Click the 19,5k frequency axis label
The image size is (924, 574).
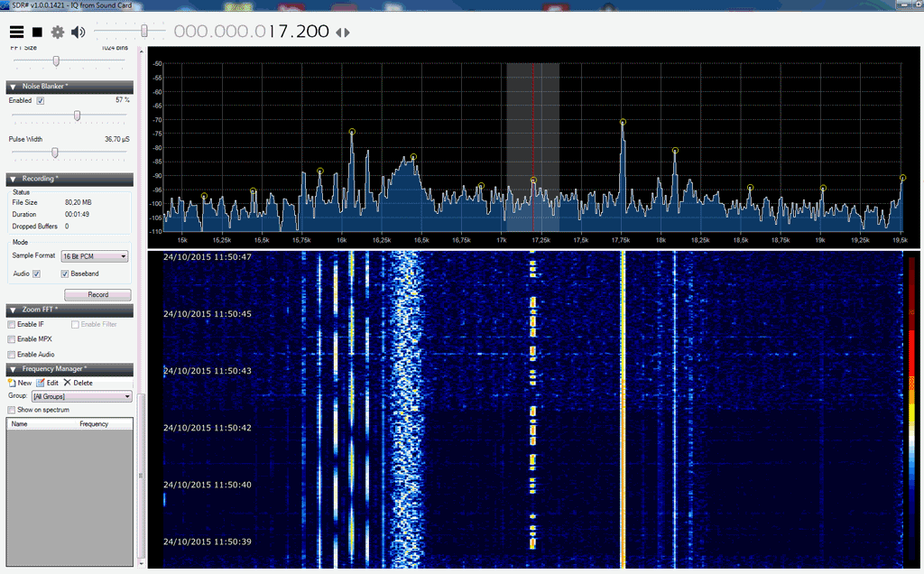click(900, 240)
